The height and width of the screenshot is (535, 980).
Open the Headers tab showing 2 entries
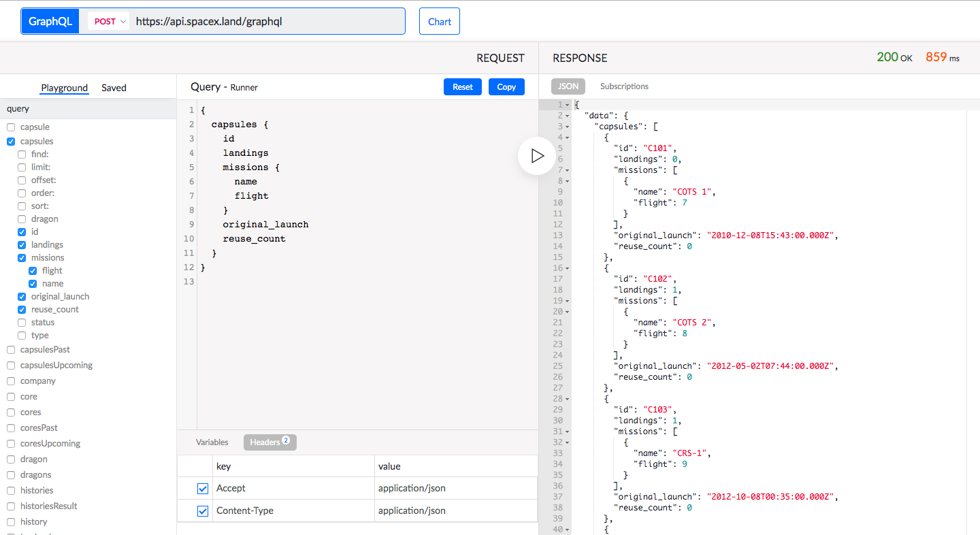269,442
